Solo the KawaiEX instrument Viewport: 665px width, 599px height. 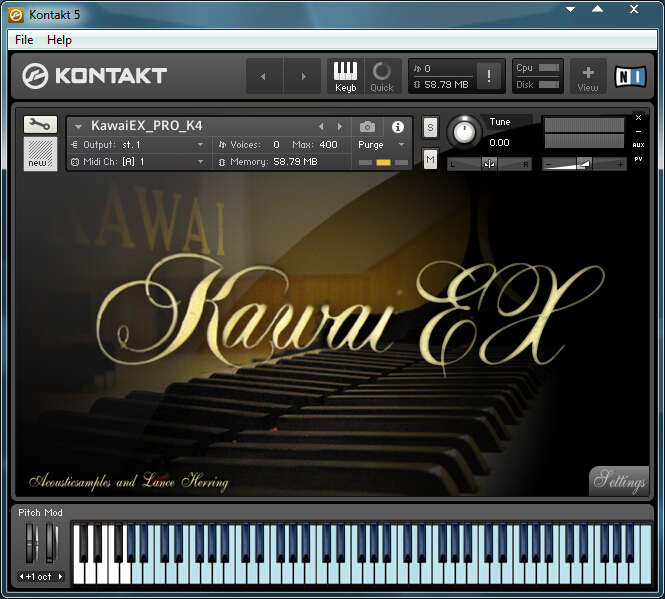pos(430,127)
